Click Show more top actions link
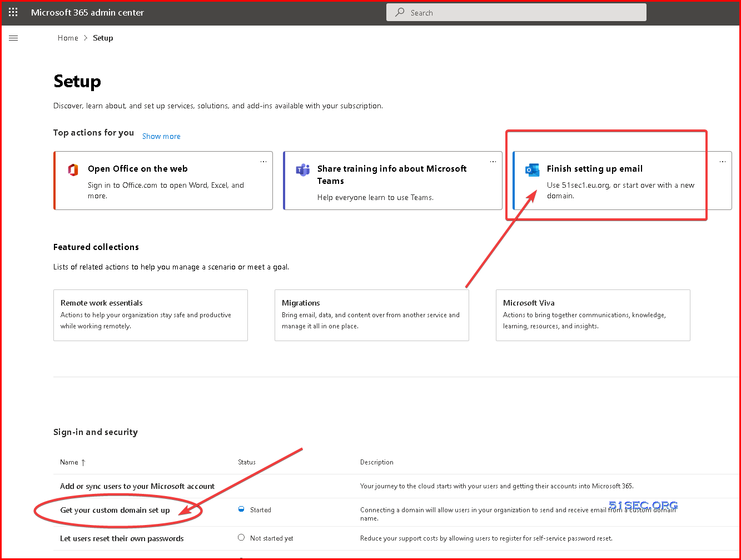Image resolution: width=741 pixels, height=560 pixels. [x=161, y=136]
